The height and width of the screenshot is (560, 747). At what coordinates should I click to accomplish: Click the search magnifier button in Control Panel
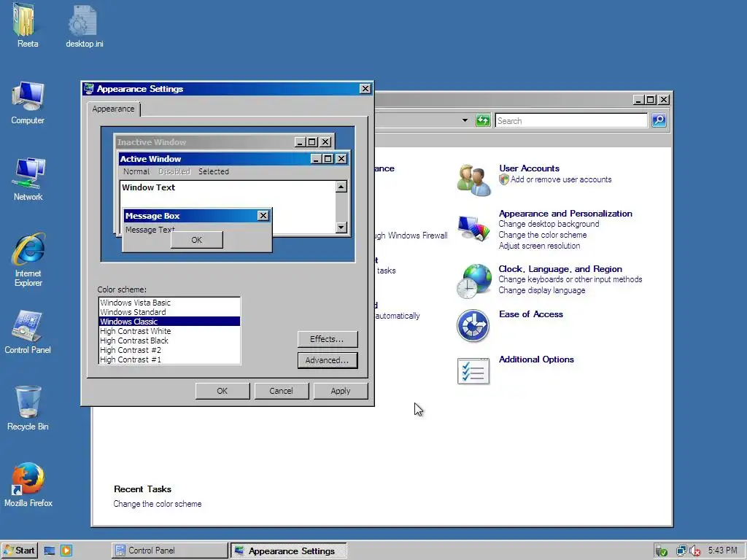[659, 120]
